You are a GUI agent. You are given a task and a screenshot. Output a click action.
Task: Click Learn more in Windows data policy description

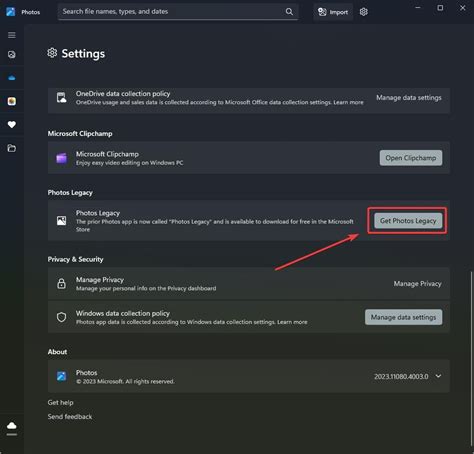click(292, 322)
